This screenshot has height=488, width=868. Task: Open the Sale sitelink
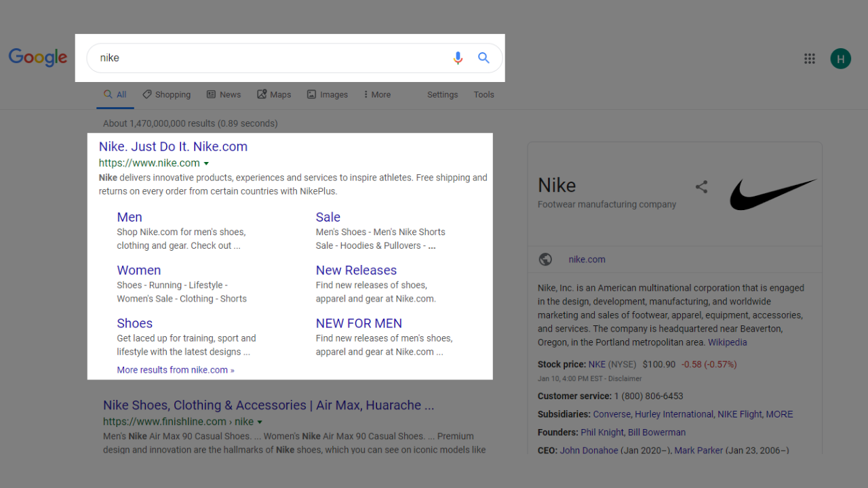[328, 217]
